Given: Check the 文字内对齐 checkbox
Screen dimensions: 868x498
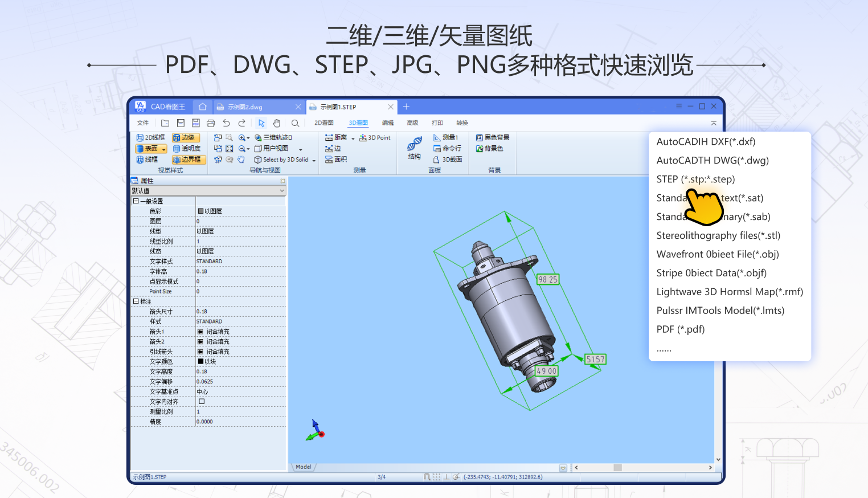Looking at the screenshot, I should 202,402.
